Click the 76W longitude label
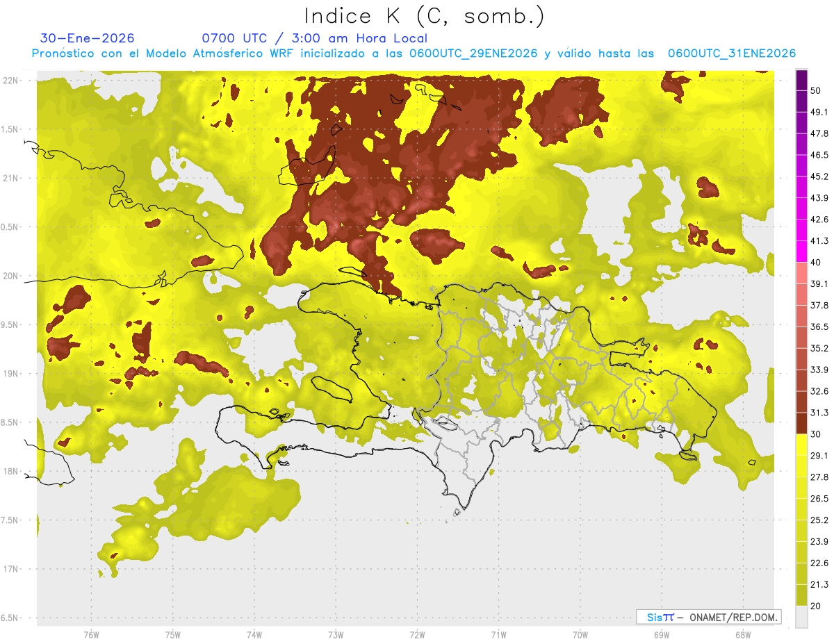 (91, 635)
